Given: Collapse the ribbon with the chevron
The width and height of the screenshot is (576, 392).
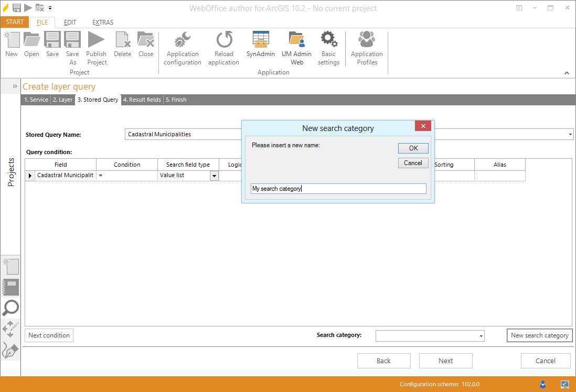Looking at the screenshot, I should [x=567, y=73].
